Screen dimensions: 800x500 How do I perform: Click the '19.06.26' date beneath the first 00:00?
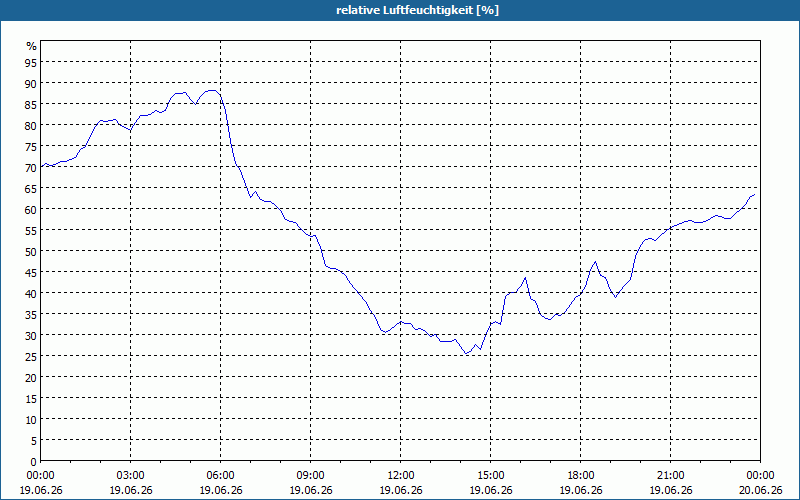[x=40, y=490]
